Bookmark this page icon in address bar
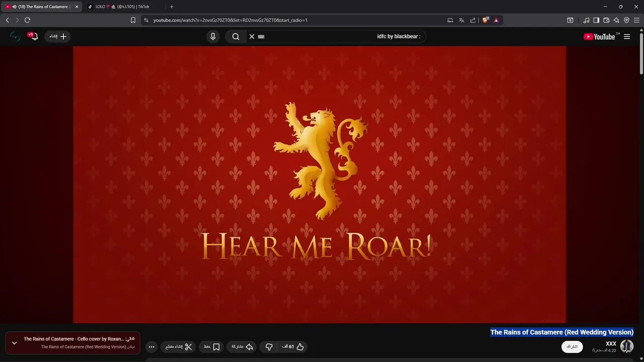Image resolution: width=644 pixels, height=362 pixels. (x=133, y=20)
